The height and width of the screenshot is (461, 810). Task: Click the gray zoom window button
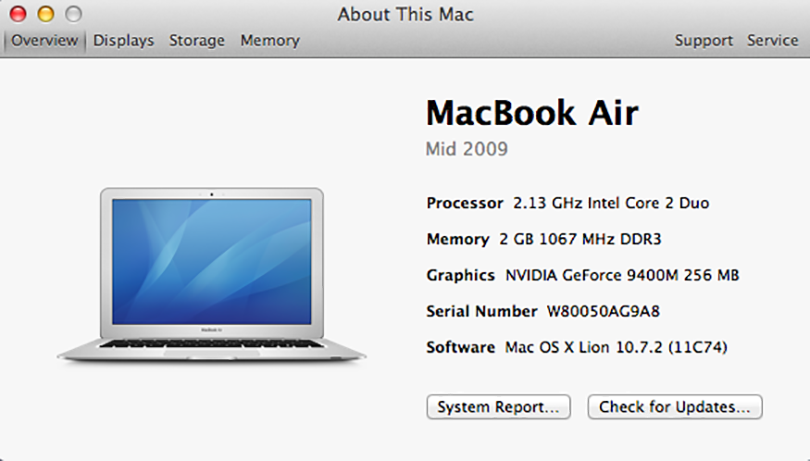[x=73, y=14]
